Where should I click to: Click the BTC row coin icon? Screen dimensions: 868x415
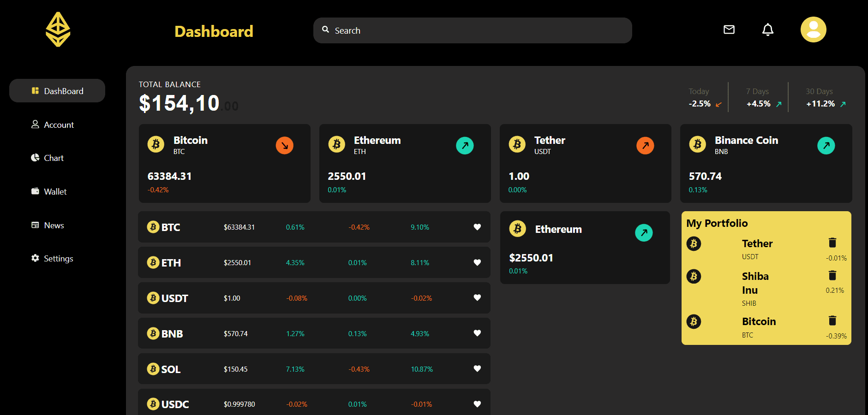[x=153, y=227]
